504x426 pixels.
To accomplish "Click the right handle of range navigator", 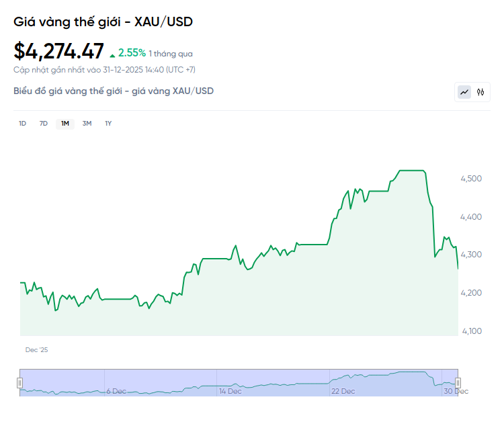I will (458, 382).
